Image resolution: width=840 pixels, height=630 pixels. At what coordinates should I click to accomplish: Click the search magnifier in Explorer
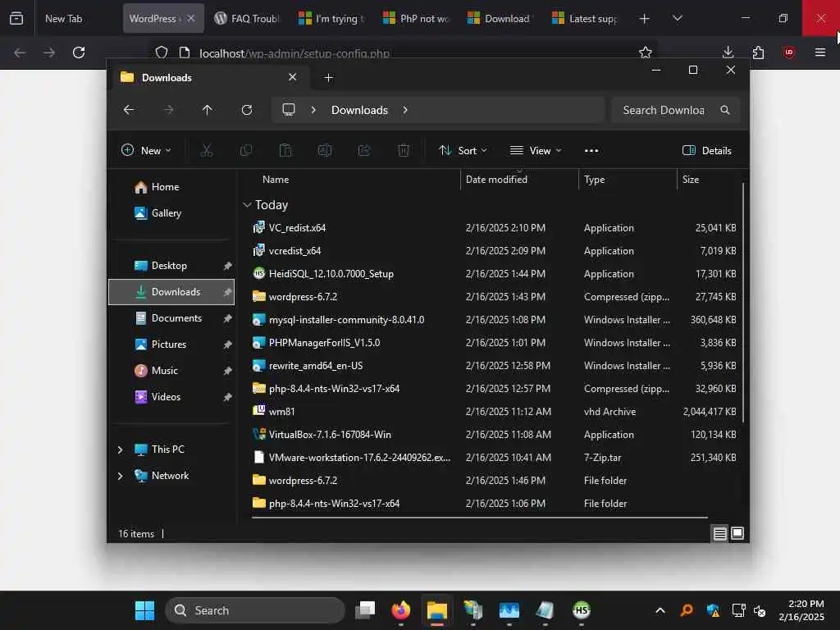pyautogui.click(x=725, y=110)
